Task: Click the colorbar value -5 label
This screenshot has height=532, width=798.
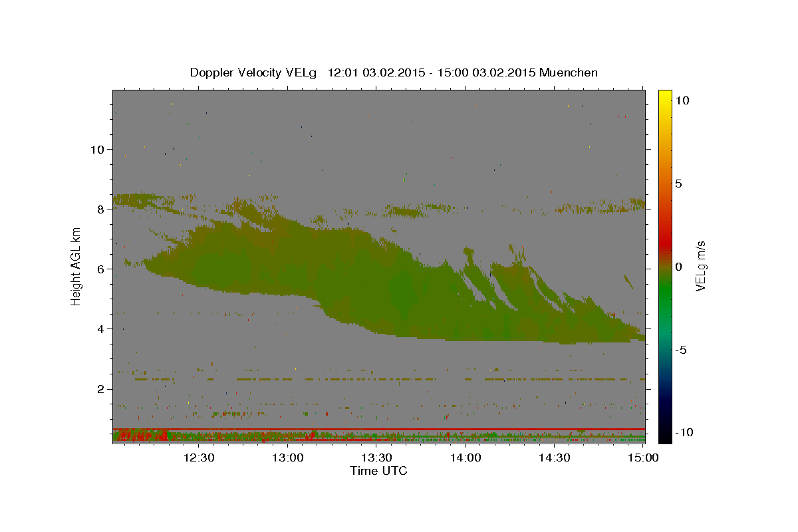Action: pyautogui.click(x=680, y=350)
